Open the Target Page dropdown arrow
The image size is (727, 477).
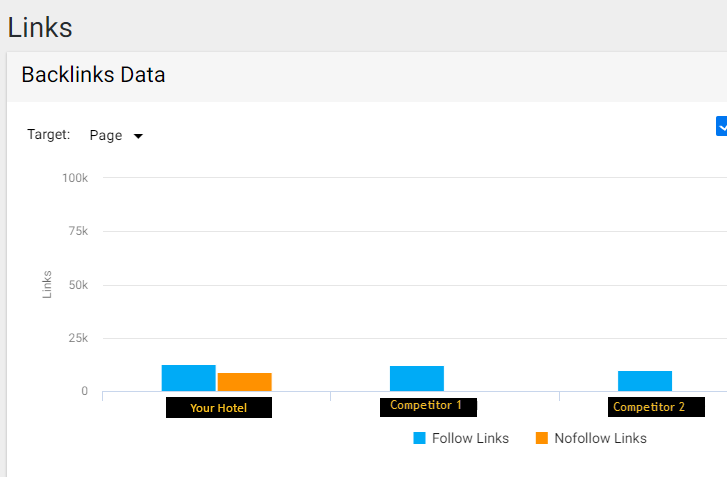coord(138,136)
